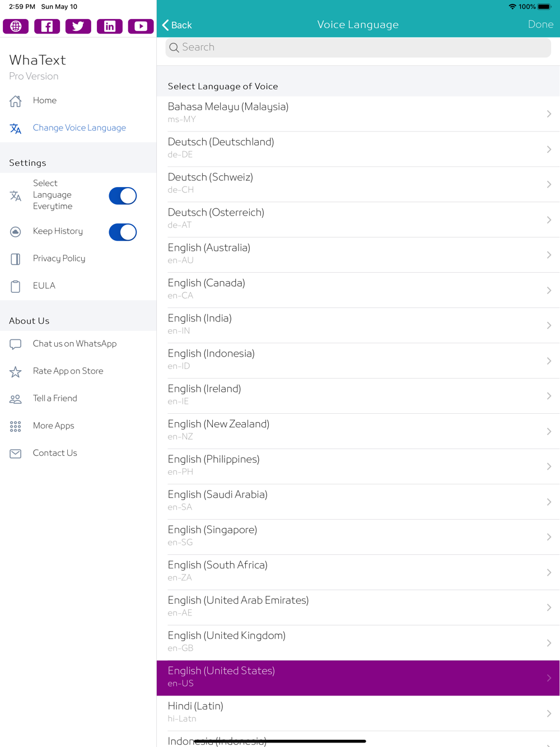Click the Privacy Policy book icon
The width and height of the screenshot is (560, 747).
16,259
